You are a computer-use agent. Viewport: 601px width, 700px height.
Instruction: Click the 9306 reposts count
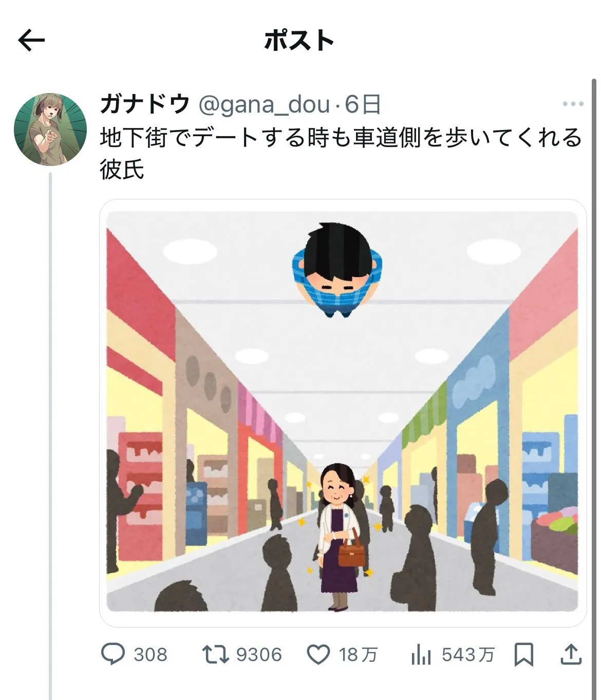coord(259,655)
